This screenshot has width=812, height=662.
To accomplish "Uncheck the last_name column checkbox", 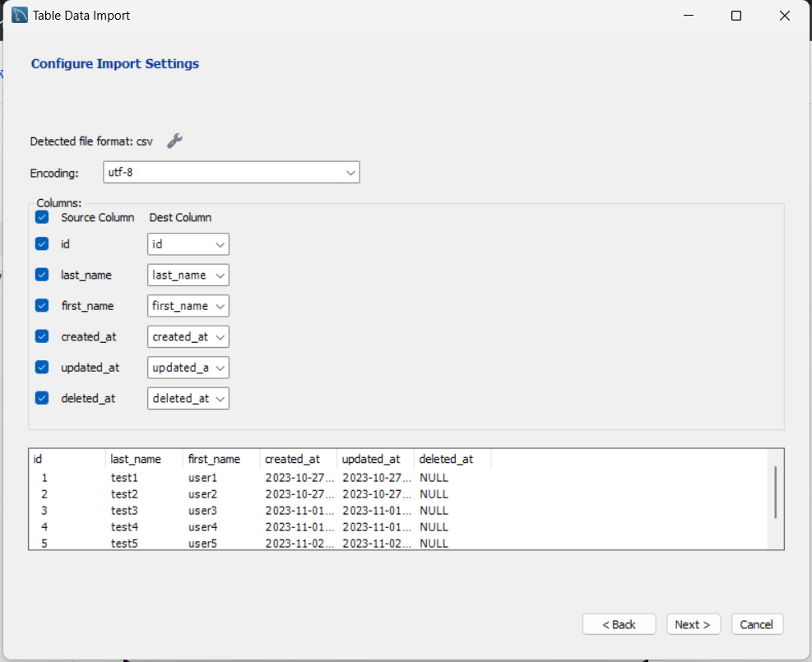I will pos(42,275).
